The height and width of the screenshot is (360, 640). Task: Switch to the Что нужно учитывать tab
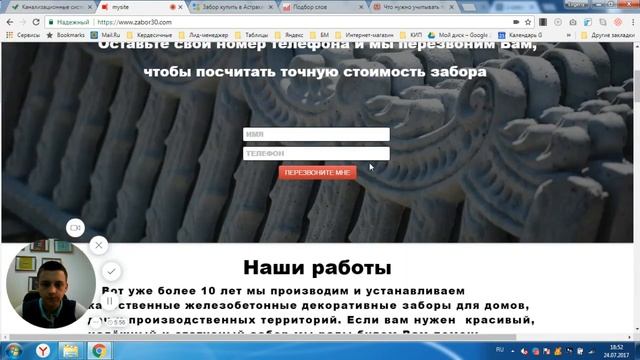(x=413, y=7)
